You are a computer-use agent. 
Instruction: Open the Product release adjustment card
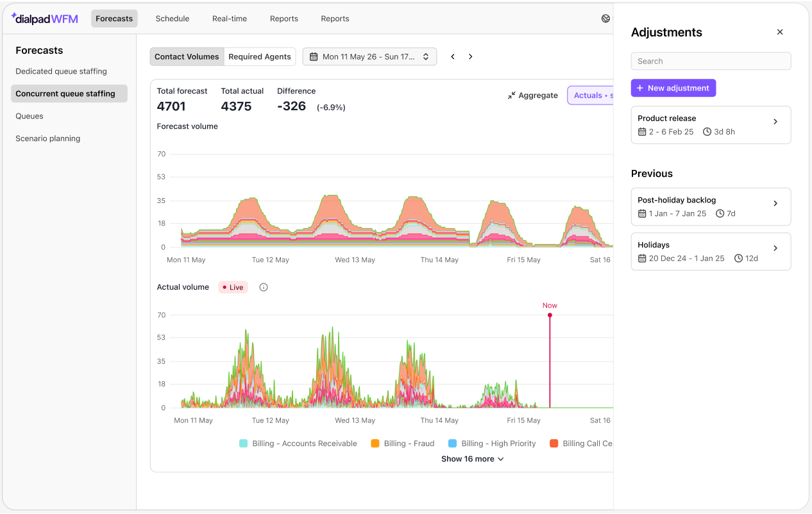click(711, 125)
